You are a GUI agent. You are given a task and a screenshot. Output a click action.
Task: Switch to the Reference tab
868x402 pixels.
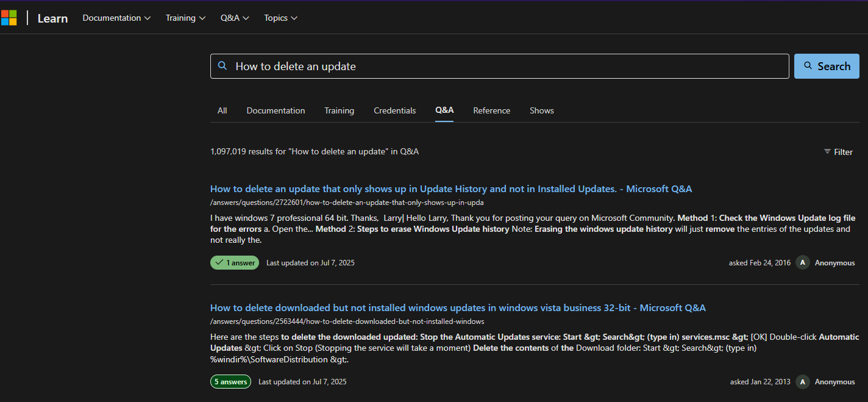point(491,110)
